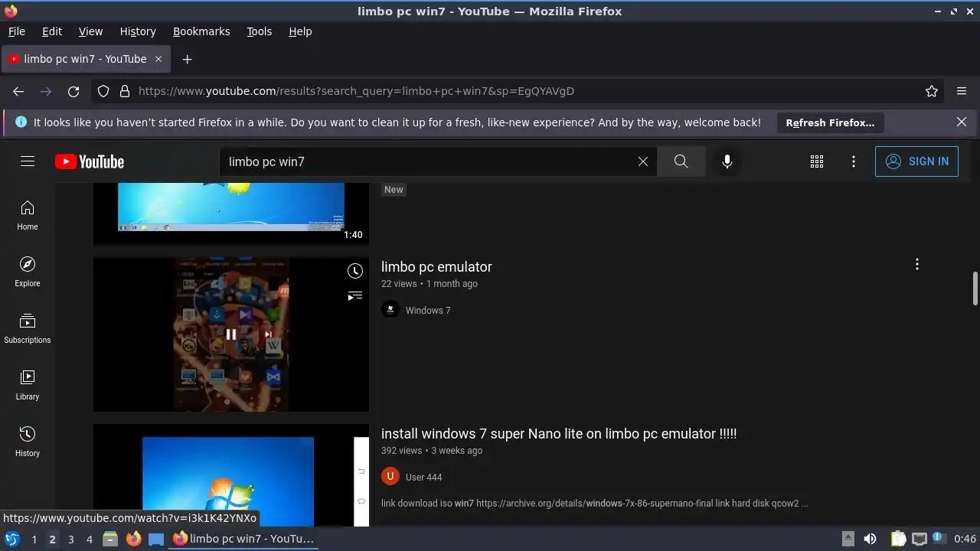Open Library in YouTube sidebar
Viewport: 980px width, 551px height.
(x=28, y=385)
